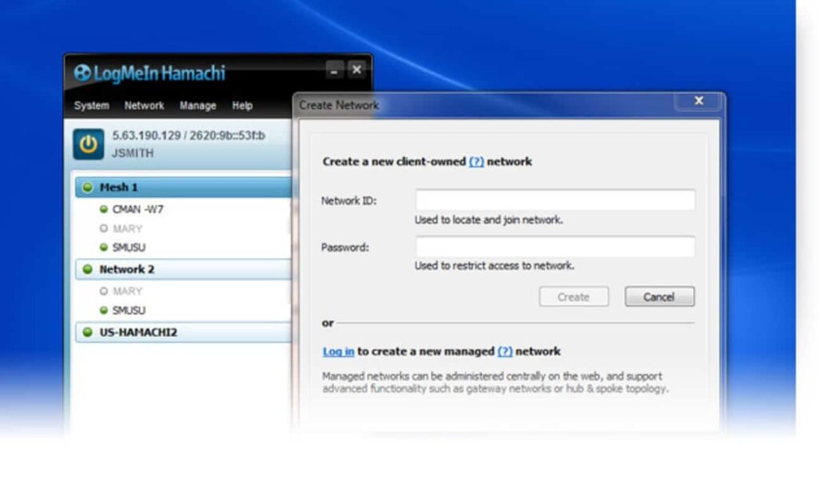Click the online status dot for SMUSU in Network 2

[x=104, y=311]
